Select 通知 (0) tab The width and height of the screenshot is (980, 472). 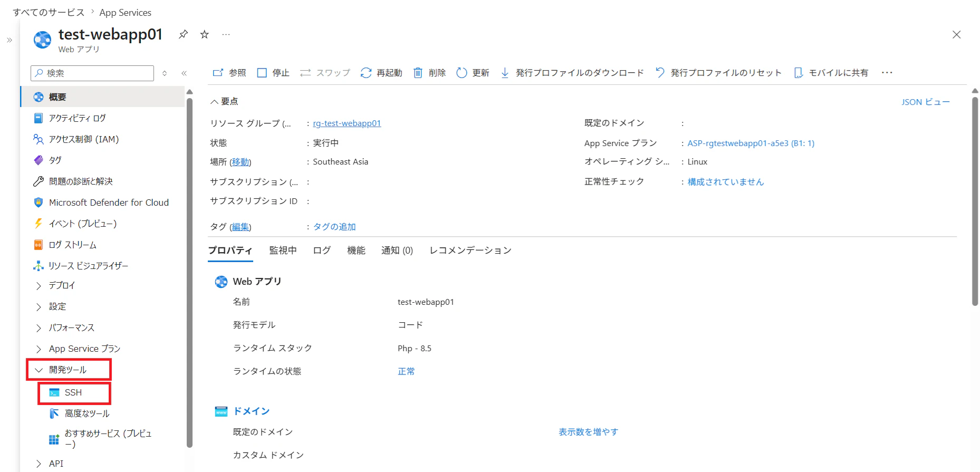(397, 251)
